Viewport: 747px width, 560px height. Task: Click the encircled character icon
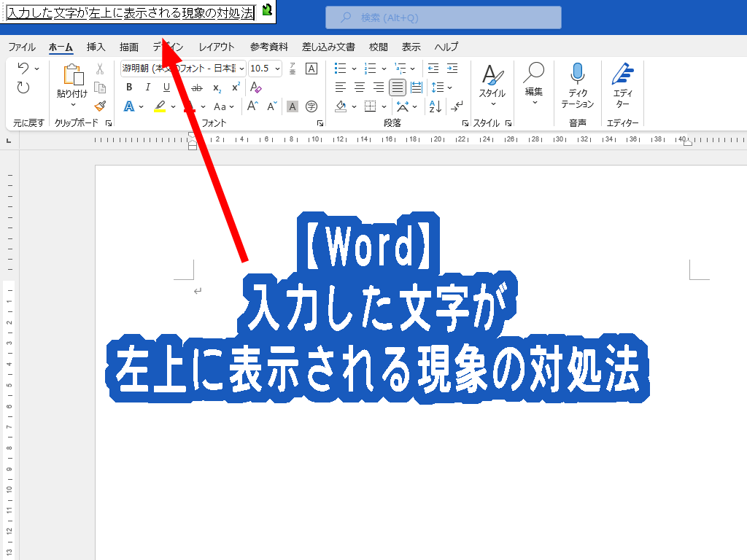coord(311,106)
